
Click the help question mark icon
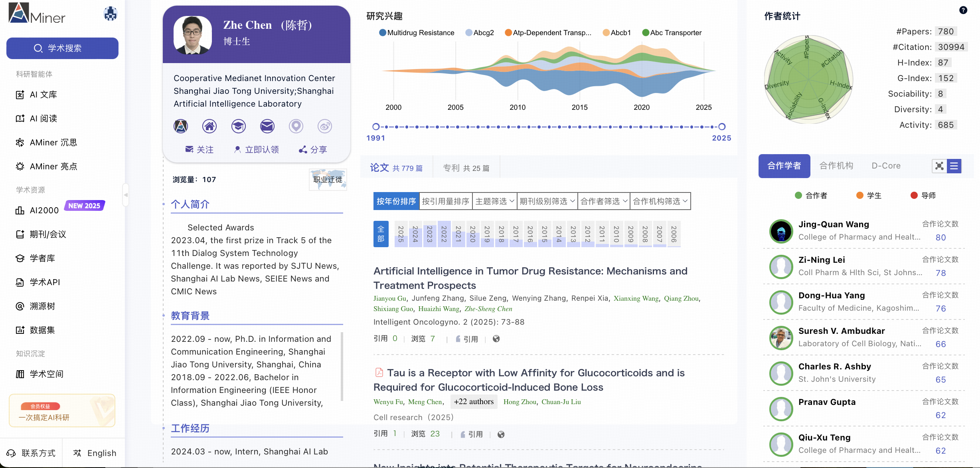963,10
